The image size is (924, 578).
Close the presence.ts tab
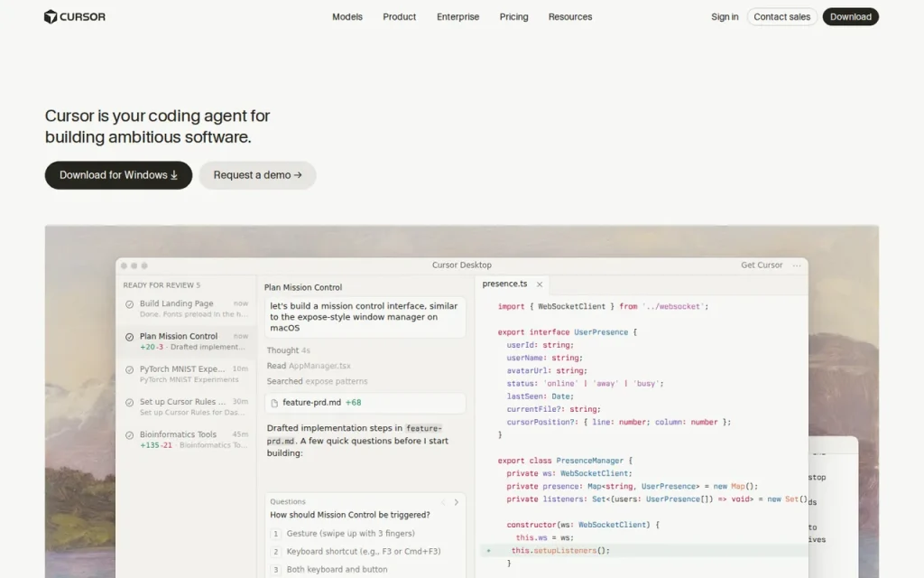tap(540, 284)
